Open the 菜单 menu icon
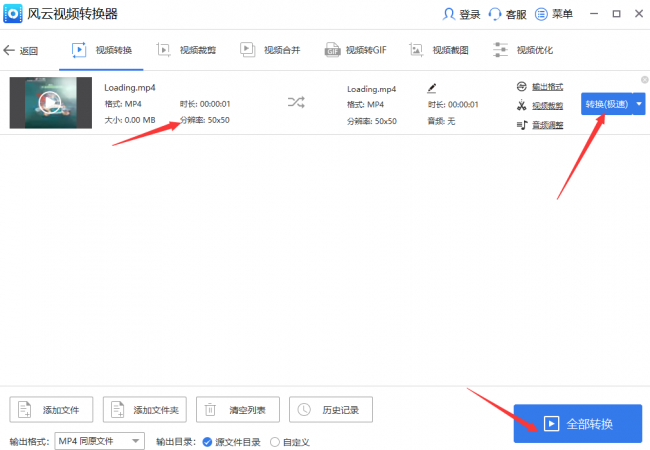650x450 pixels. pyautogui.click(x=541, y=14)
